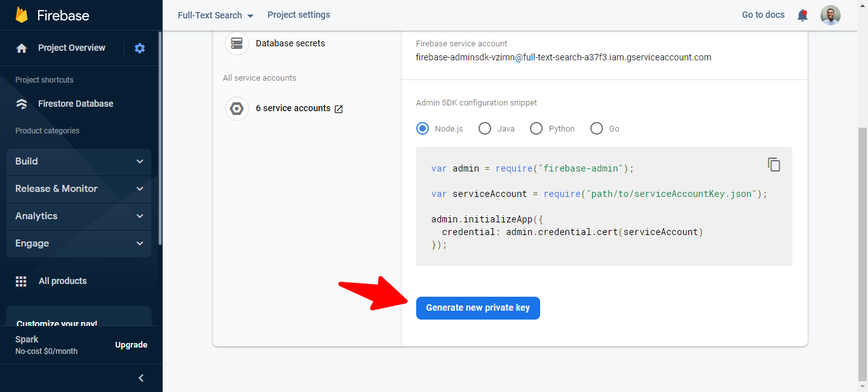This screenshot has height=392, width=868.
Task: Click the Firebase flame logo
Action: coord(22,15)
